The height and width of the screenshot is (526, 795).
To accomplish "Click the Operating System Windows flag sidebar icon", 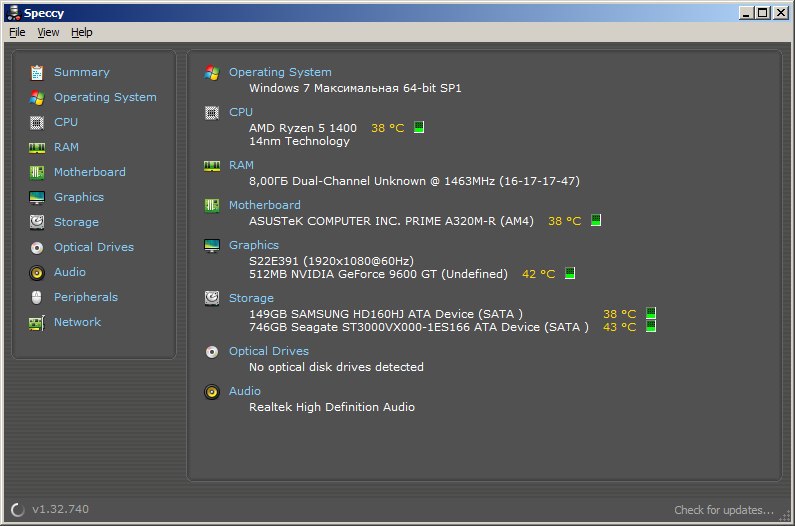I will pos(37,97).
